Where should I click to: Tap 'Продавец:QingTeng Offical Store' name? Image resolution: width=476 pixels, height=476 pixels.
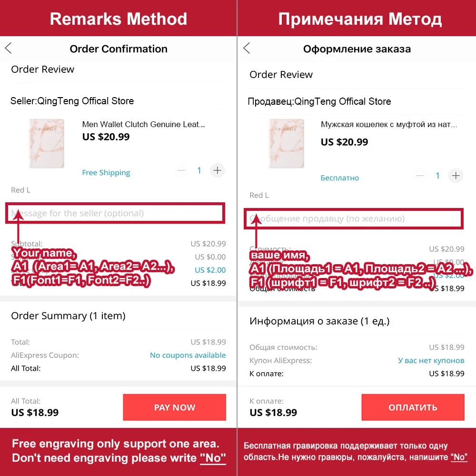point(319,101)
